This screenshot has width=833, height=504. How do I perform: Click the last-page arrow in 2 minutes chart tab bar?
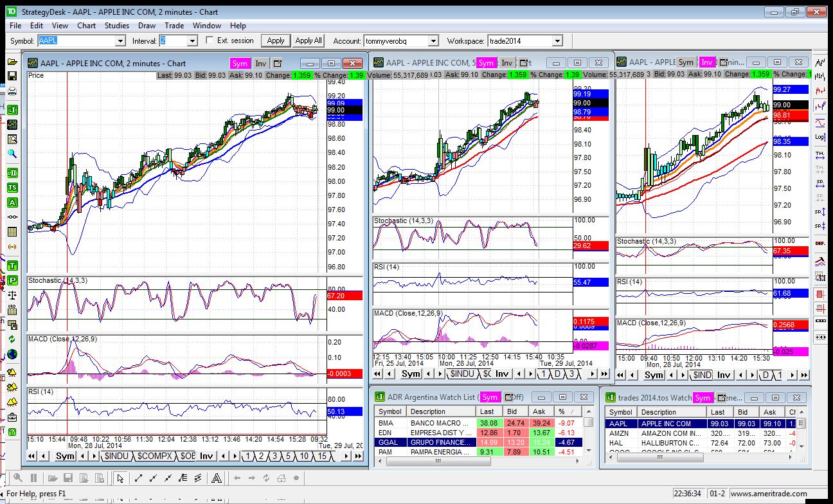pyautogui.click(x=359, y=456)
